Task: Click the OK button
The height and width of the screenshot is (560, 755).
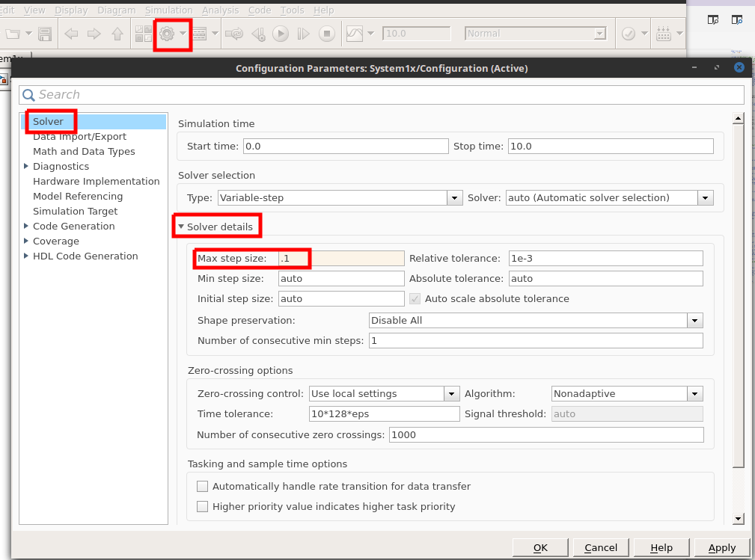Action: point(540,547)
